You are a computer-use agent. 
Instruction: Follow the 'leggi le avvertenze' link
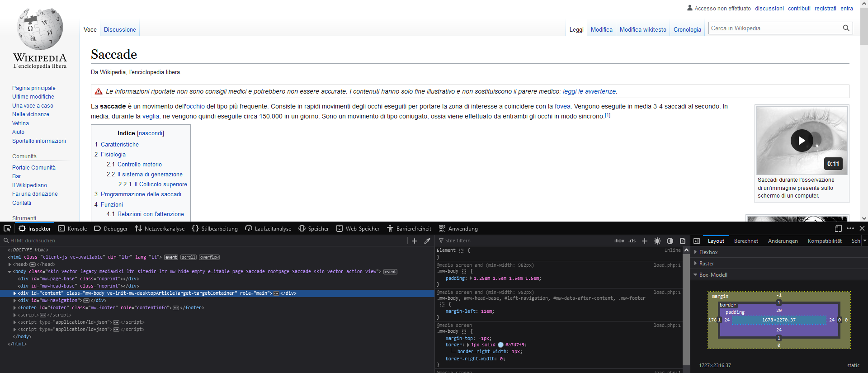589,91
